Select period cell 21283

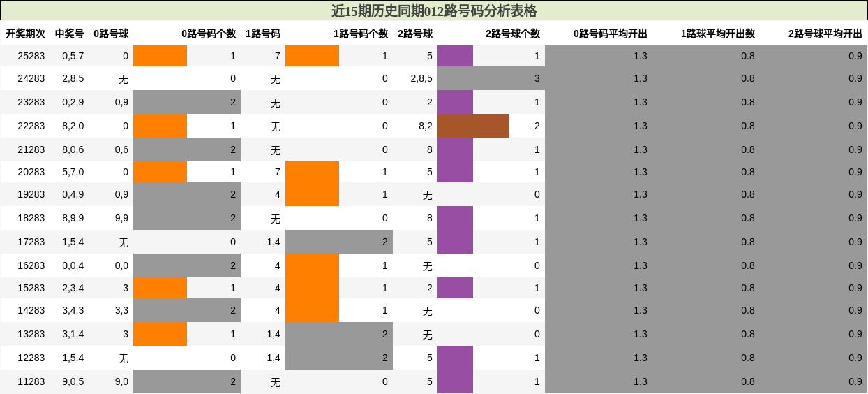31,149
